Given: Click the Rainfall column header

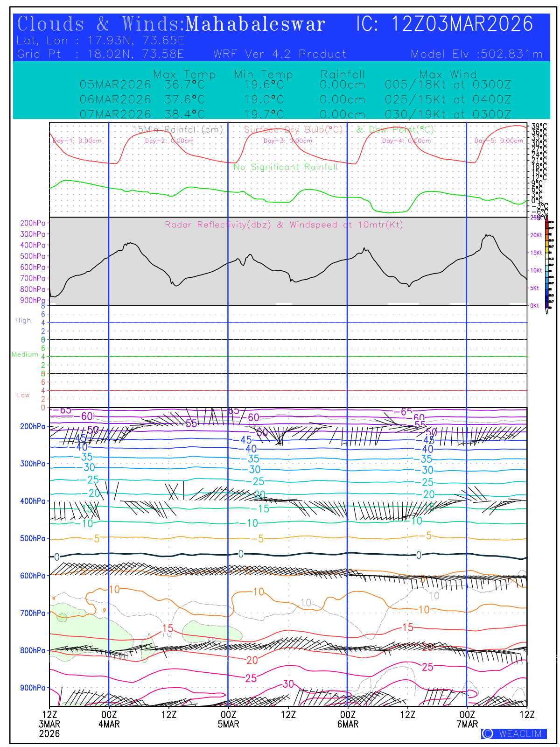Looking at the screenshot, I should (x=342, y=74).
